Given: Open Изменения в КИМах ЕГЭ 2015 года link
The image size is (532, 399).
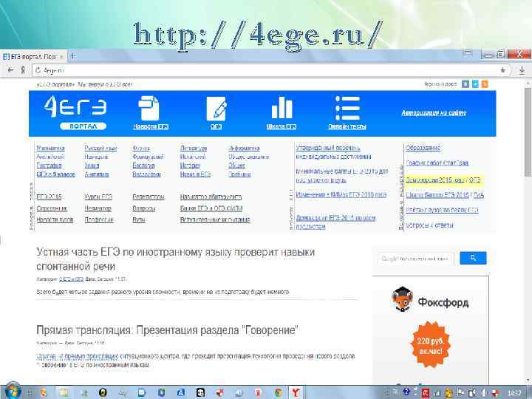Looking at the screenshot, I should pyautogui.click(x=341, y=195).
